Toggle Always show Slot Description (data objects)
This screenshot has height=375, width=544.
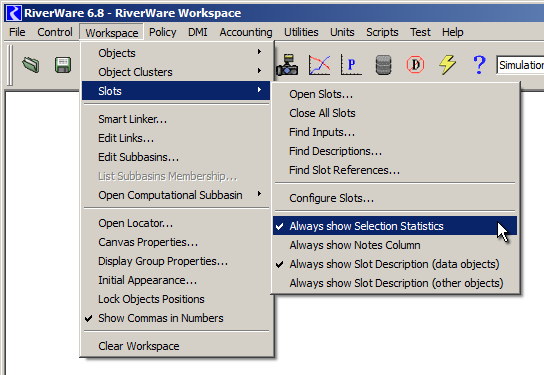pos(395,264)
